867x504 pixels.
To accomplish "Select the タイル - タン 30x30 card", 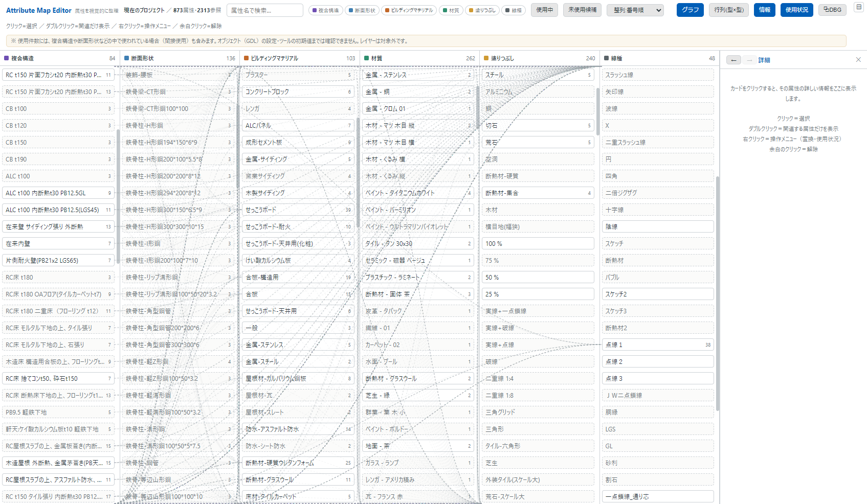I will click(418, 244).
